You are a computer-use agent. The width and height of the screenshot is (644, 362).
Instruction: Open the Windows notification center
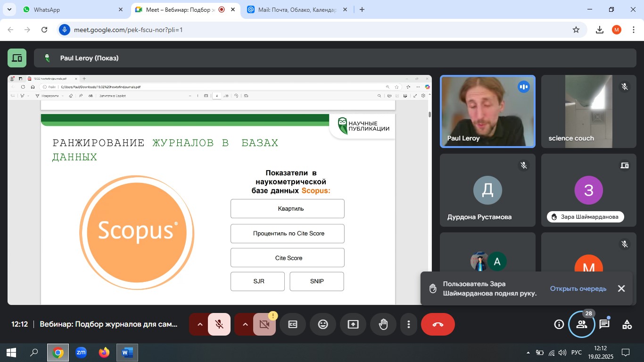click(626, 353)
